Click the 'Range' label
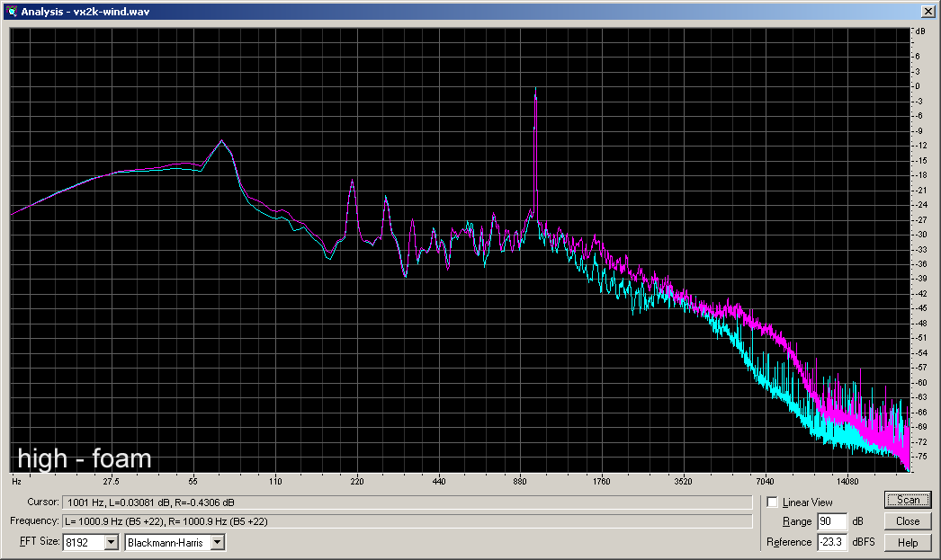 (797, 521)
